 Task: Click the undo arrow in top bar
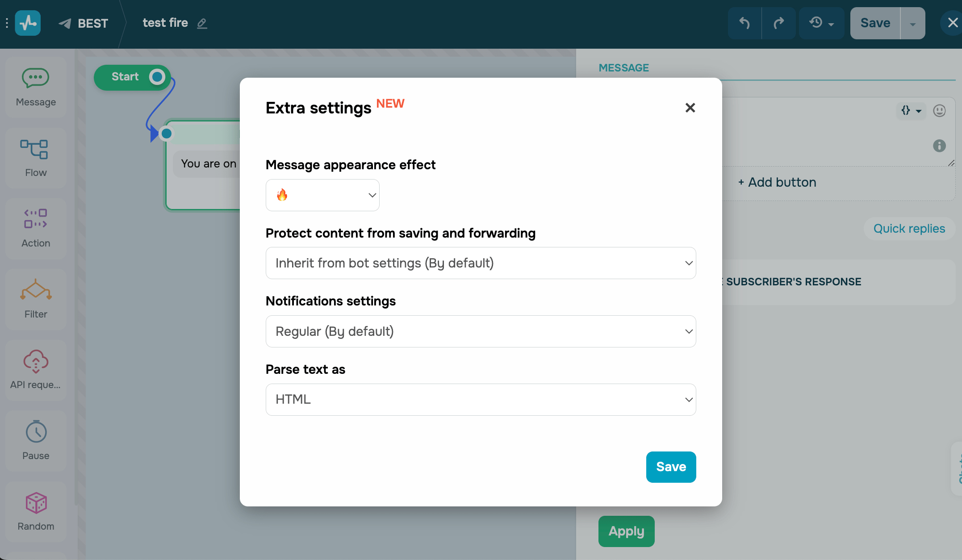(745, 23)
